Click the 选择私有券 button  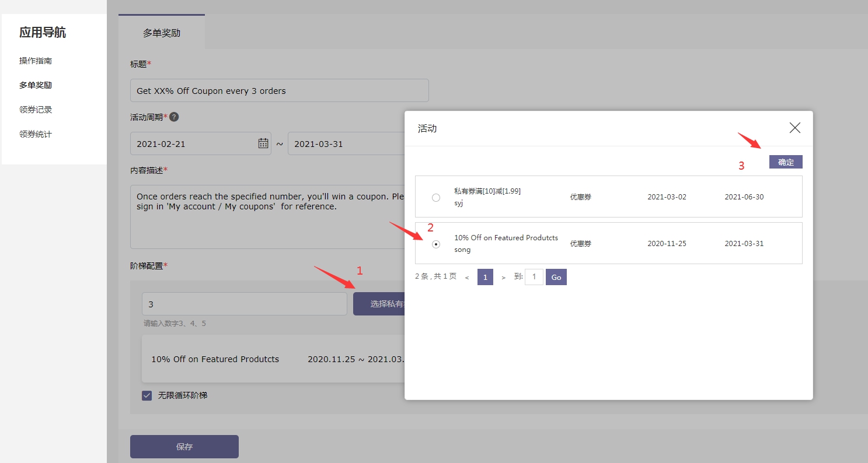379,304
